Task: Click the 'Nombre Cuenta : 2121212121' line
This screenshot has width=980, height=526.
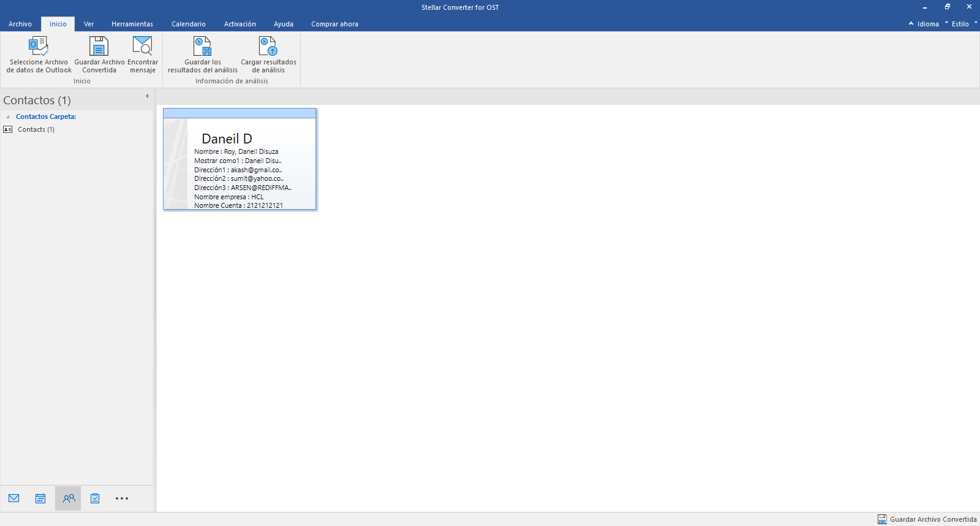Action: (x=239, y=205)
